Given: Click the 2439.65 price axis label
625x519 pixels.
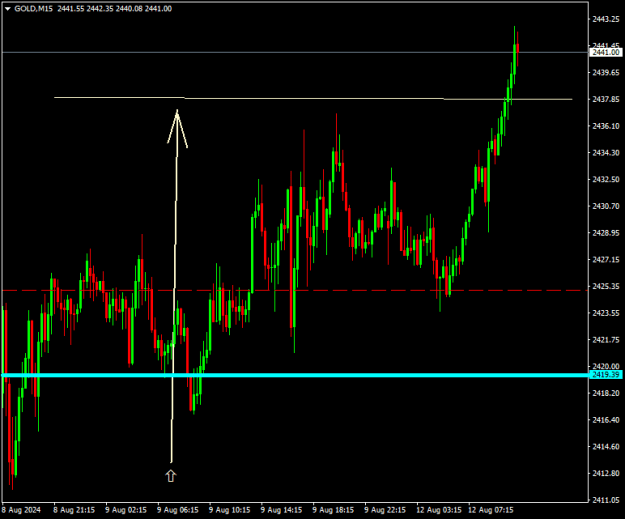Looking at the screenshot, I should (606, 73).
